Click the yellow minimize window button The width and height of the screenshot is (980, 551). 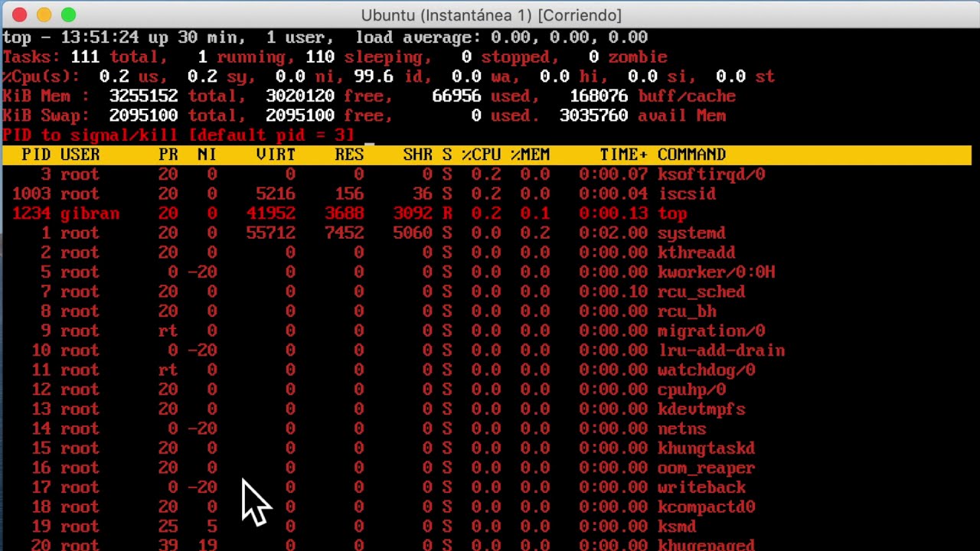[x=44, y=15]
